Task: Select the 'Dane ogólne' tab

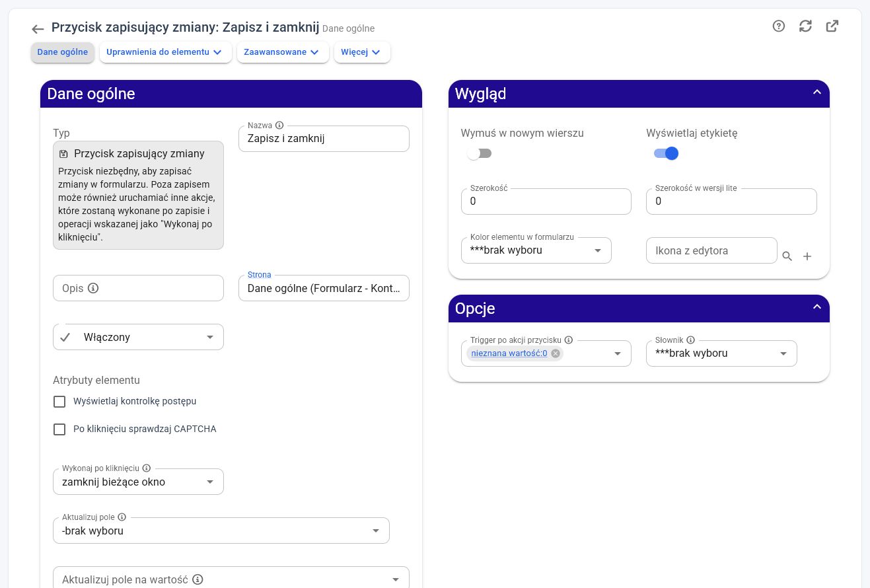Action: [63, 52]
